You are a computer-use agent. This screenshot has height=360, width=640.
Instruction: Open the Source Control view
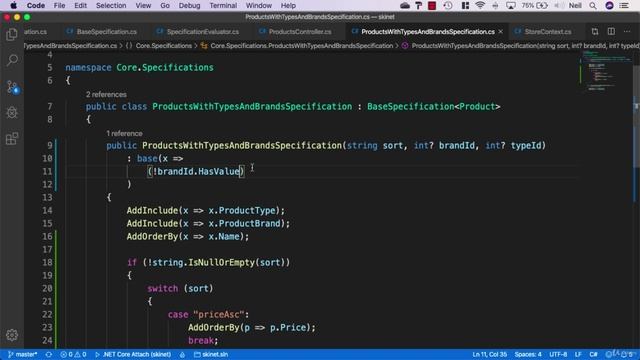click(x=12, y=87)
